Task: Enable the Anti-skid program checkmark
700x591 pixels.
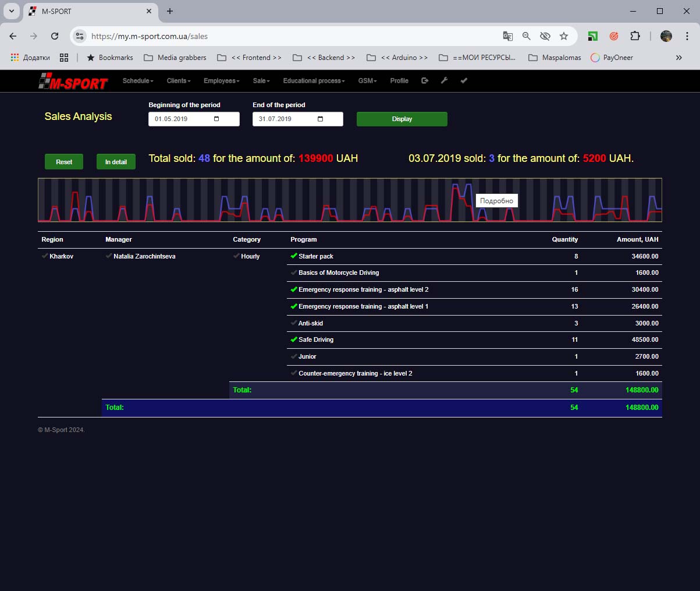Action: click(294, 323)
